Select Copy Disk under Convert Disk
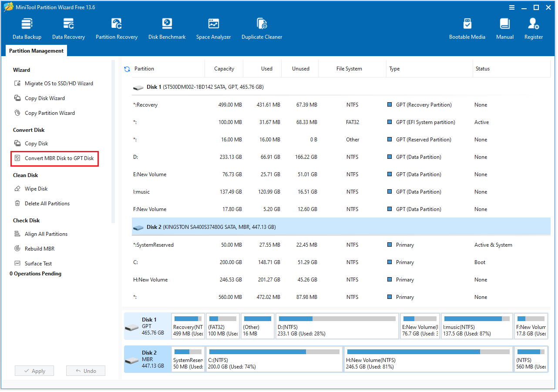This screenshot has width=558, height=392. 31,144
